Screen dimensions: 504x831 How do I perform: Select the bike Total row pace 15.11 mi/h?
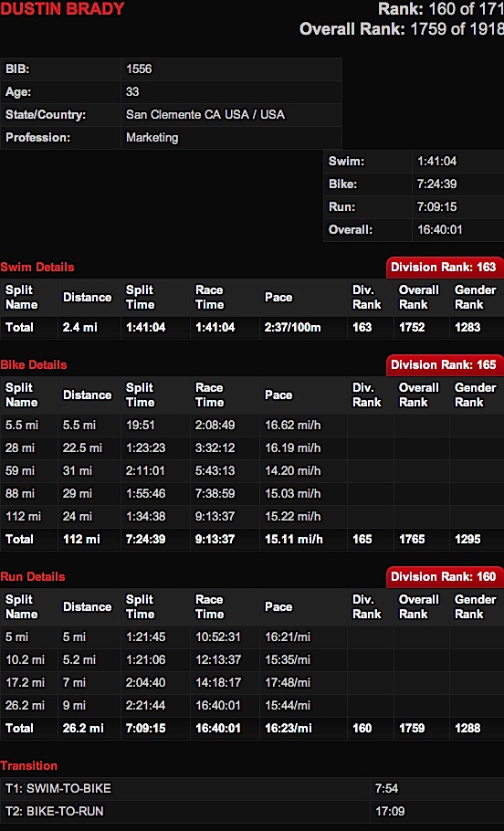(x=293, y=539)
